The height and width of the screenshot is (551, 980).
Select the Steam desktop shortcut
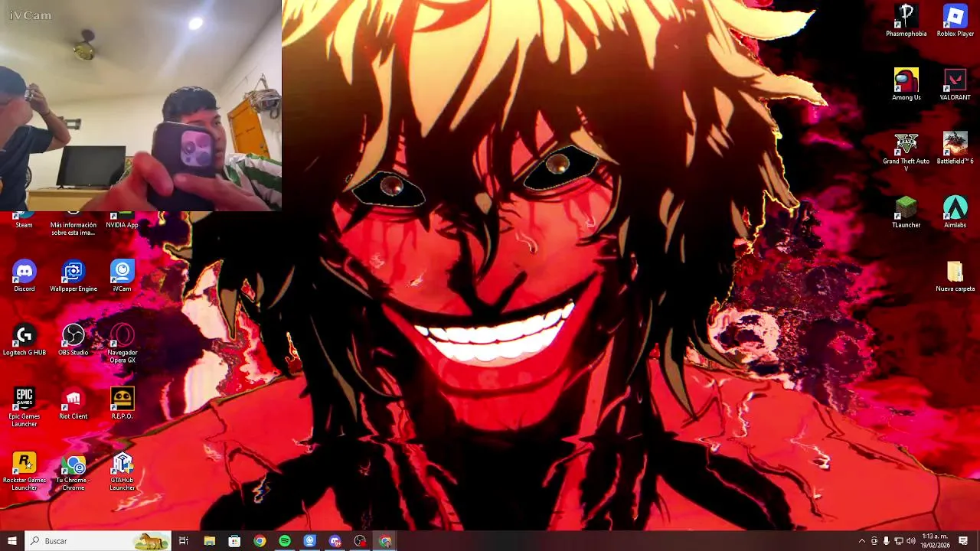click(24, 220)
